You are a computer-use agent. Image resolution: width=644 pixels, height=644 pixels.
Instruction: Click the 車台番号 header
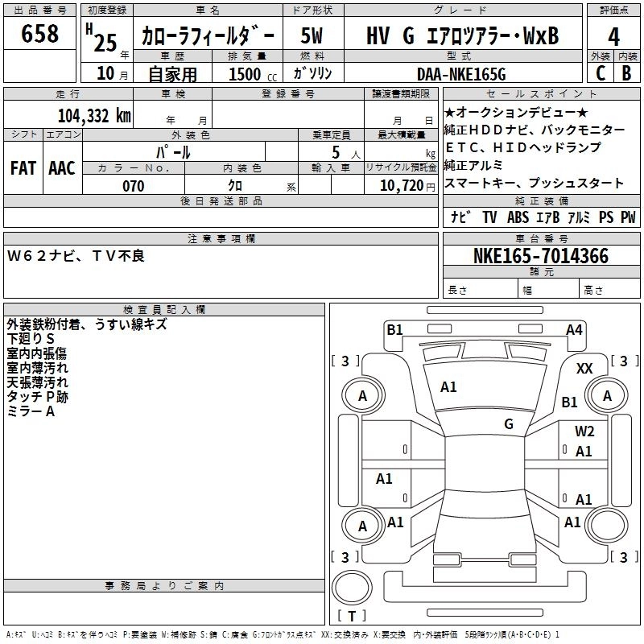click(x=541, y=238)
